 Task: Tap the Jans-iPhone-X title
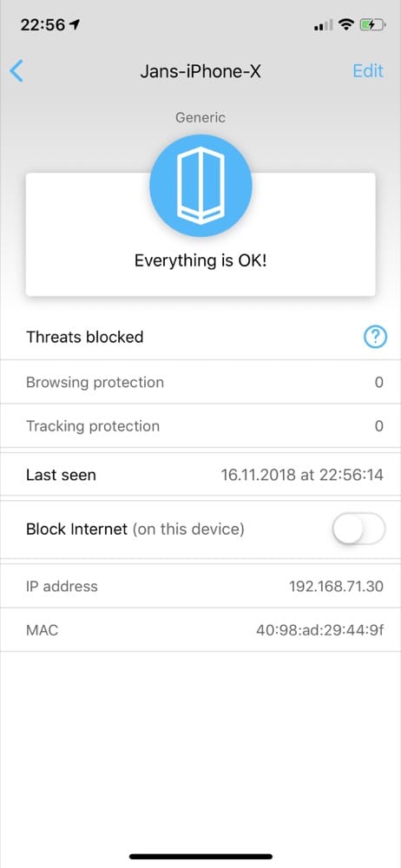pyautogui.click(x=200, y=71)
